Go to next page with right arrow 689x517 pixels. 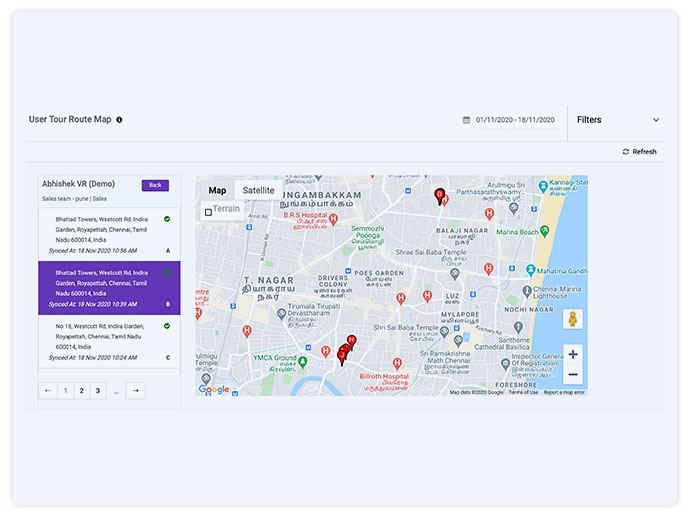(136, 390)
